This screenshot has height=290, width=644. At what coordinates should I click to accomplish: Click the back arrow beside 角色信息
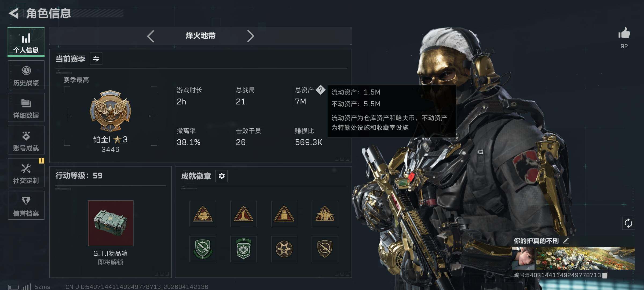click(x=14, y=13)
